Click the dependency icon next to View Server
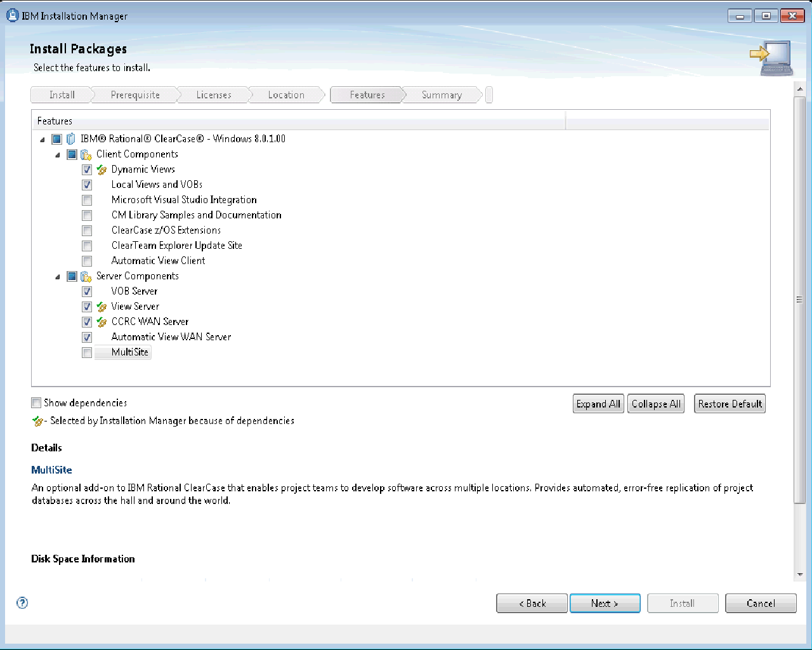Viewport: 812px width, 650px height. tap(101, 307)
